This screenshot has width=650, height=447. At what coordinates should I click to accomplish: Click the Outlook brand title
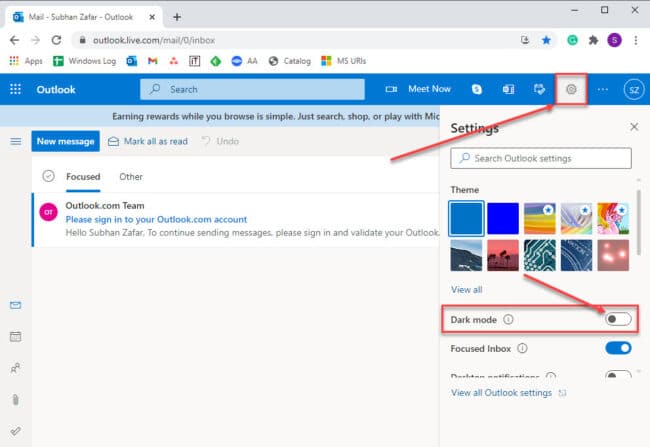56,90
